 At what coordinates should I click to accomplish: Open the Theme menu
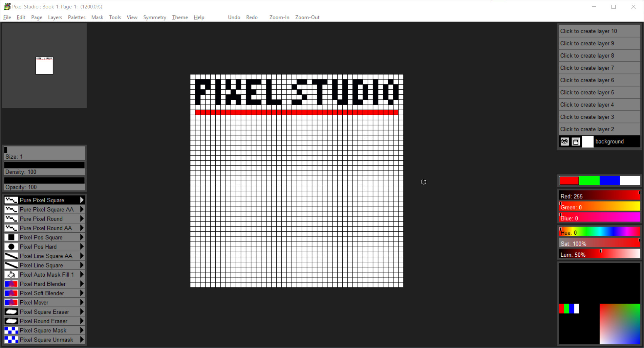pyautogui.click(x=180, y=17)
